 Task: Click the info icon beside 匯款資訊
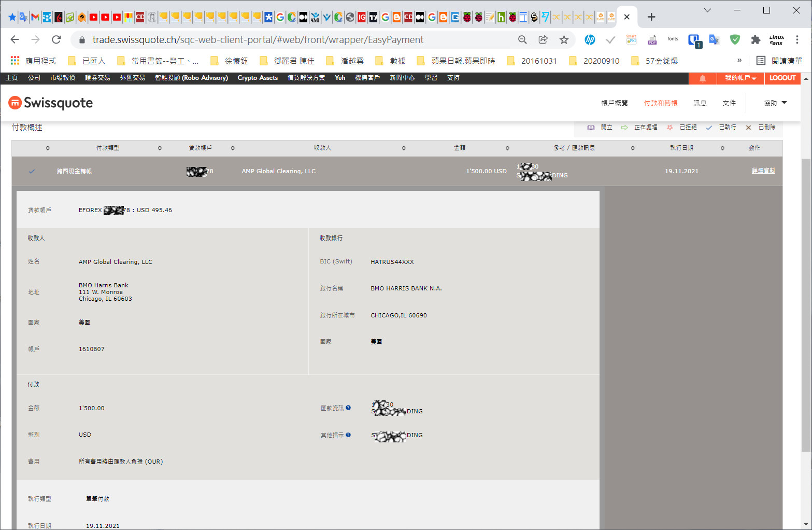pyautogui.click(x=348, y=408)
